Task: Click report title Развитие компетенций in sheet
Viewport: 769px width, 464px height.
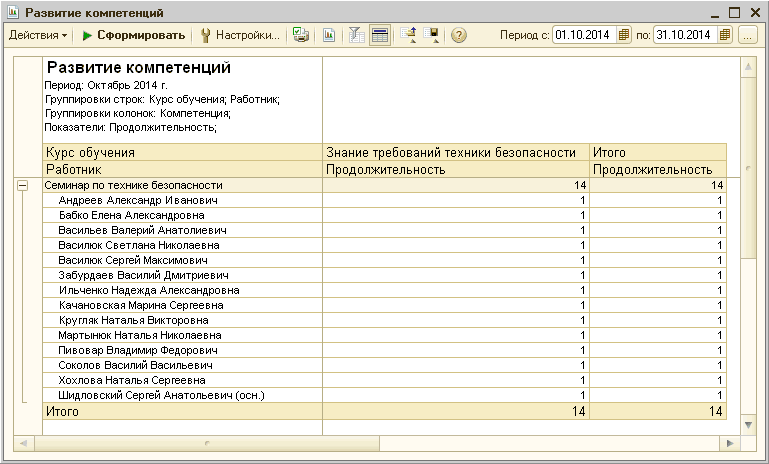Action: [139, 67]
